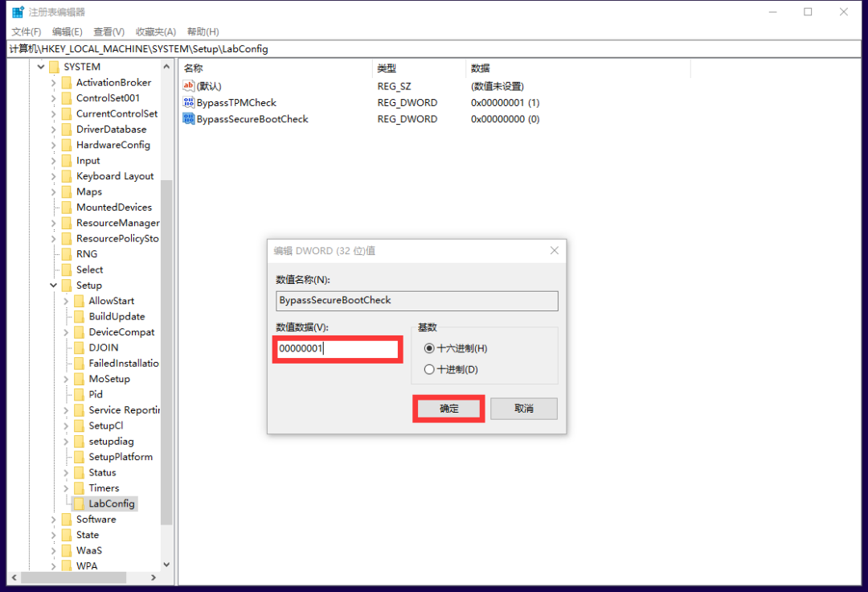Viewport: 868px width, 592px height.
Task: Expand the ActivationBroker tree node
Action: (54, 83)
